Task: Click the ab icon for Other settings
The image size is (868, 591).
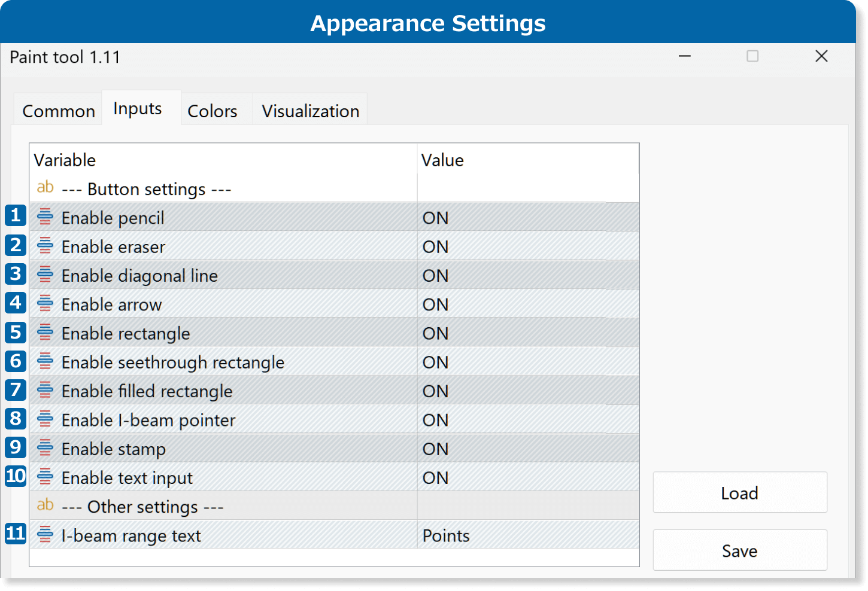Action: tap(45, 505)
